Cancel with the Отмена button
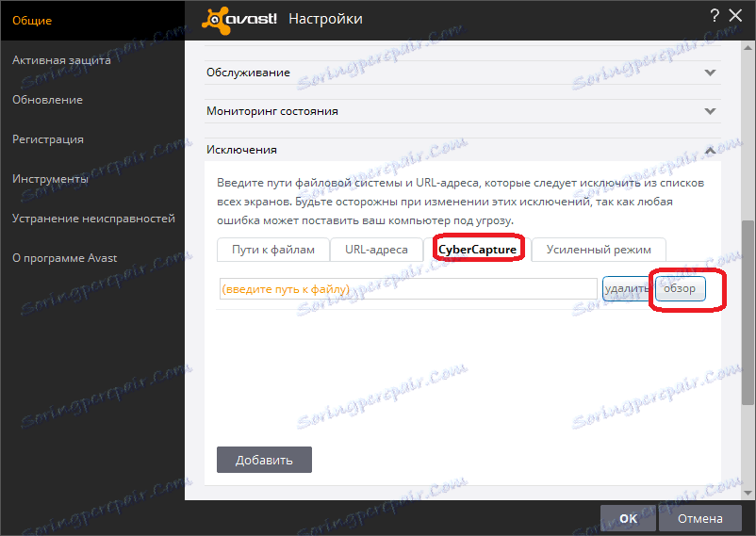Screen dimensions: 756x536 tap(700, 518)
